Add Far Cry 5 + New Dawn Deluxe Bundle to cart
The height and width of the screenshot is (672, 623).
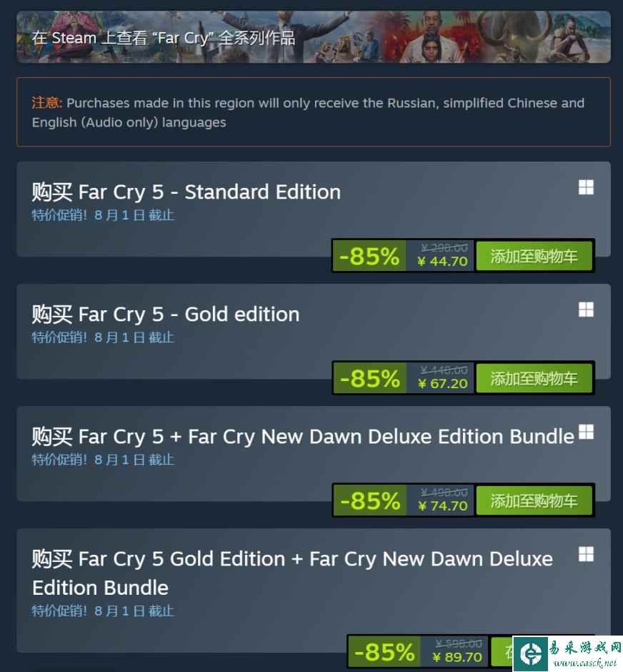click(534, 500)
